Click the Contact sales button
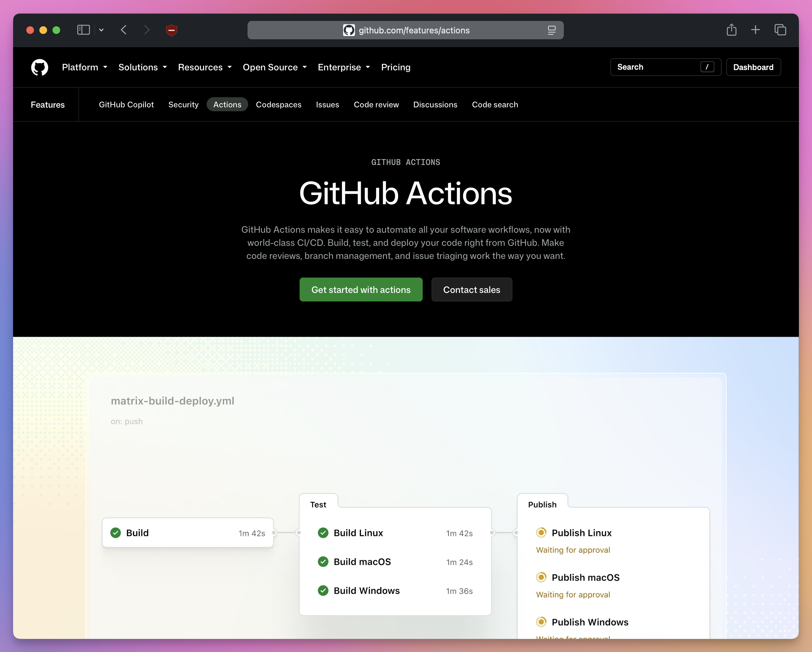Viewport: 812px width, 652px height. click(471, 289)
